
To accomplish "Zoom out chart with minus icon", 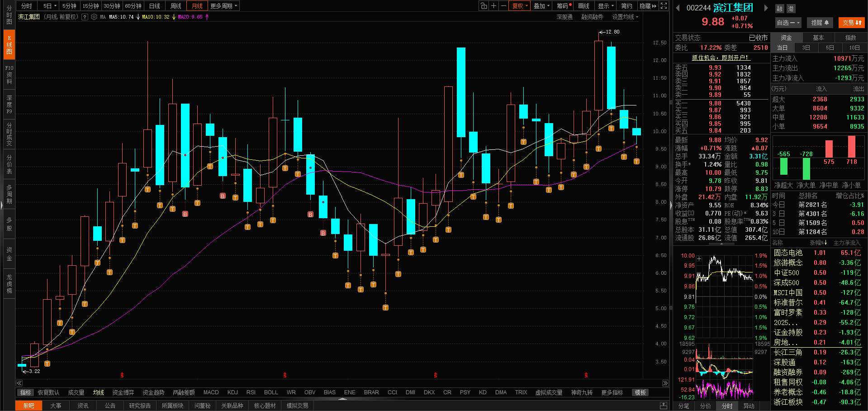I will pos(503,6).
